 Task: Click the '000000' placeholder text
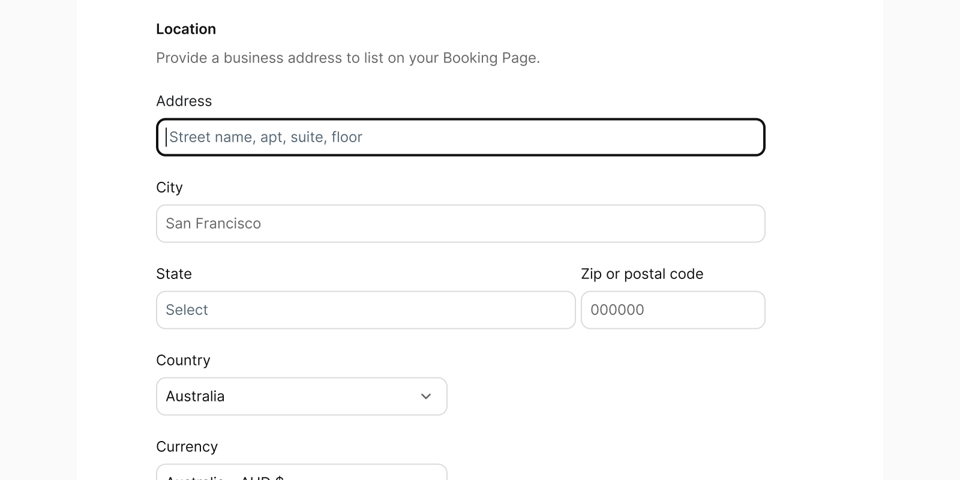pos(617,310)
